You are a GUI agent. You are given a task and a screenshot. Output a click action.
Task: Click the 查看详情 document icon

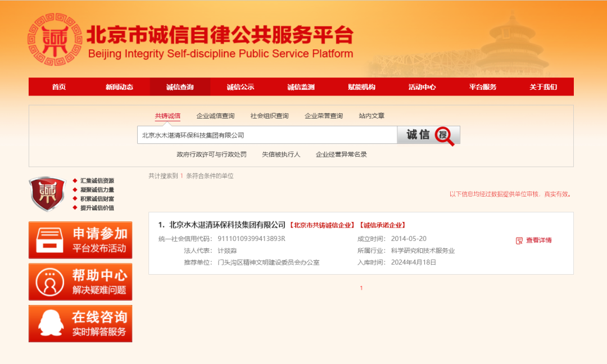519,240
